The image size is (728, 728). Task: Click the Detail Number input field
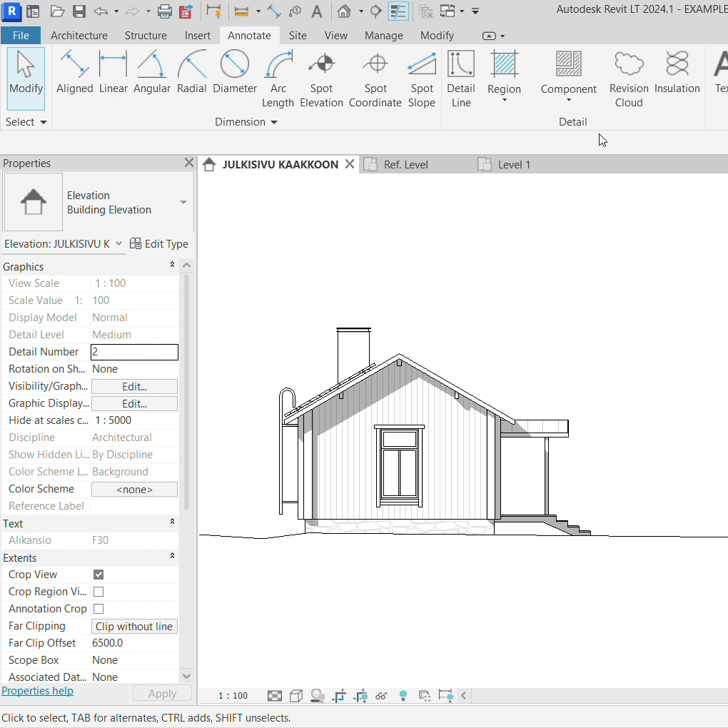[134, 352]
